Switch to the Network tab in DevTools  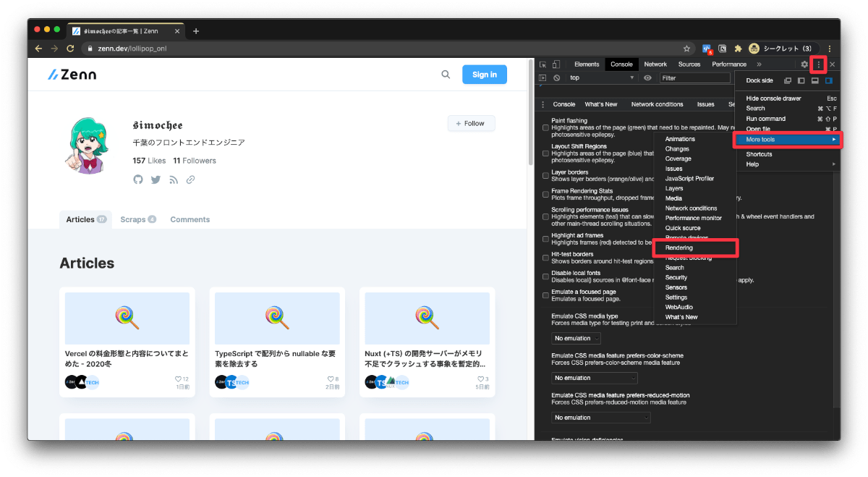click(x=655, y=64)
